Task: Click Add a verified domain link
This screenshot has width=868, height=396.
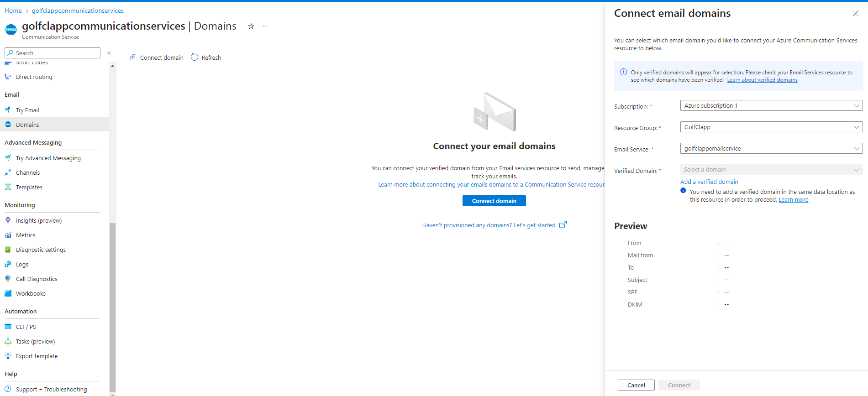Action: 709,182
